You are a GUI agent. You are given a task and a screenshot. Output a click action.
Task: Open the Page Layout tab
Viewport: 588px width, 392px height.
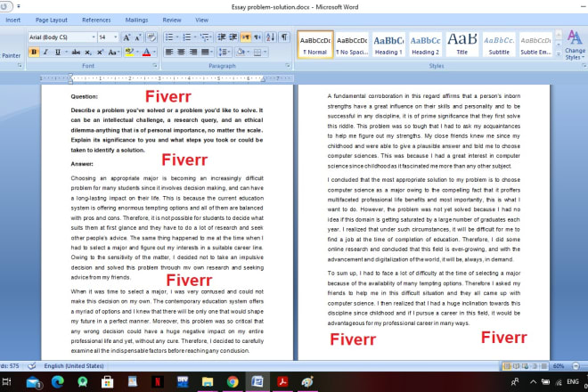[52, 20]
